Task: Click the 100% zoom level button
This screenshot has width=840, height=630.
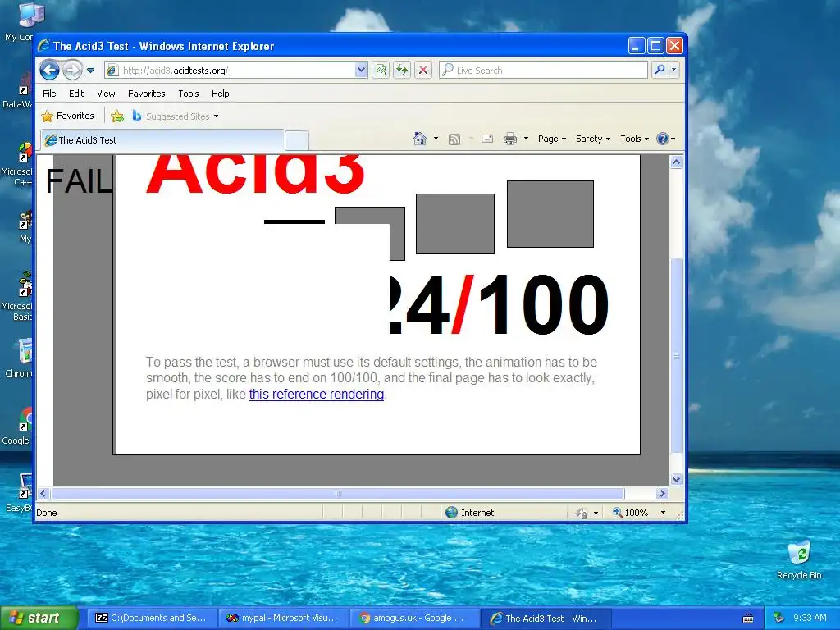Action: click(631, 513)
